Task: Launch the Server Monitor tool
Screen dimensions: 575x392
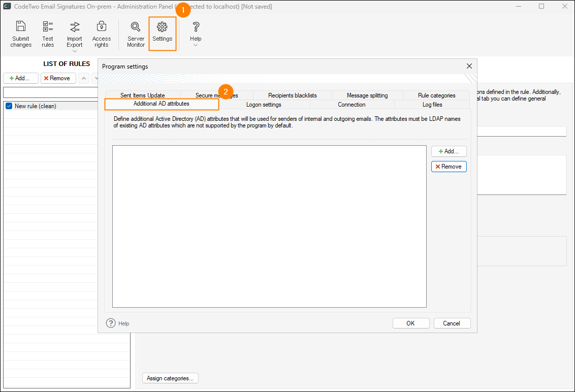Action: (x=136, y=27)
